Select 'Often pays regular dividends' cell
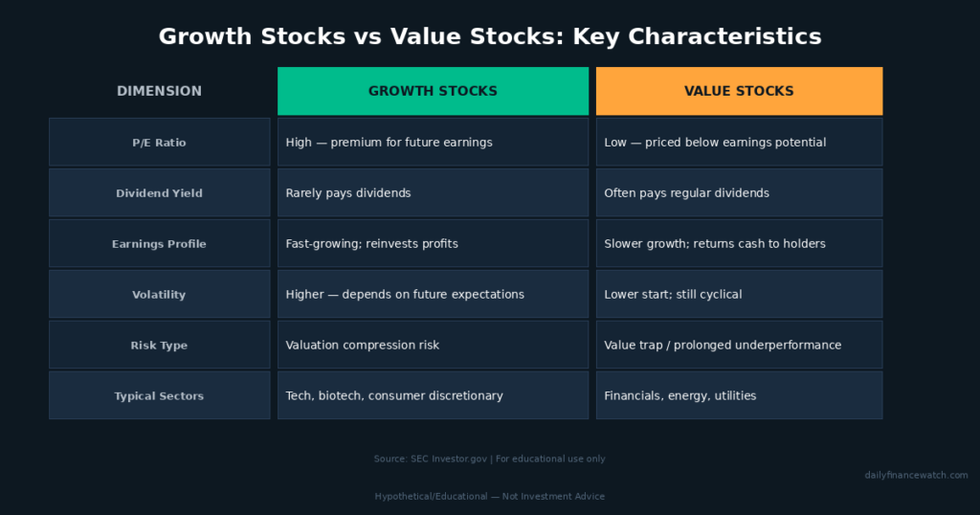Viewport: 980px width, 515px height. [x=739, y=193]
